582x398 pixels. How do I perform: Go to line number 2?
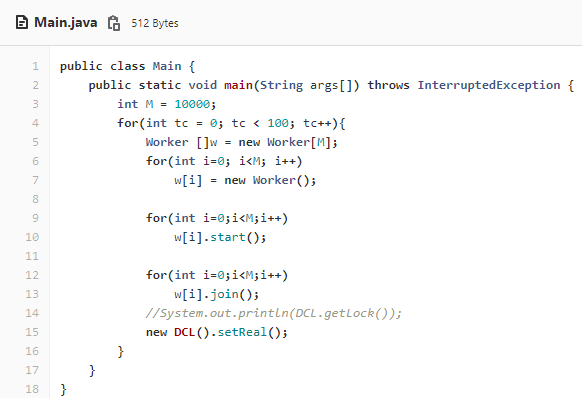coord(35,85)
